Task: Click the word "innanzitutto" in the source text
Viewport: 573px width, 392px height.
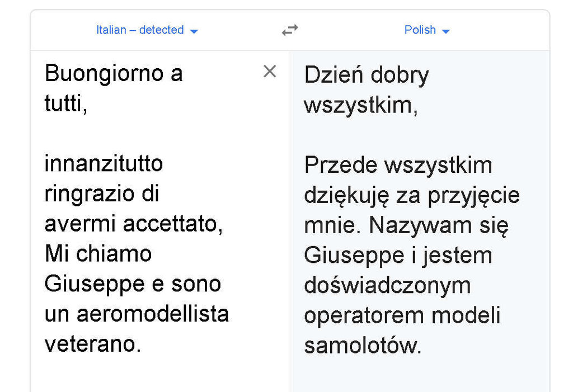Action: pos(104,164)
